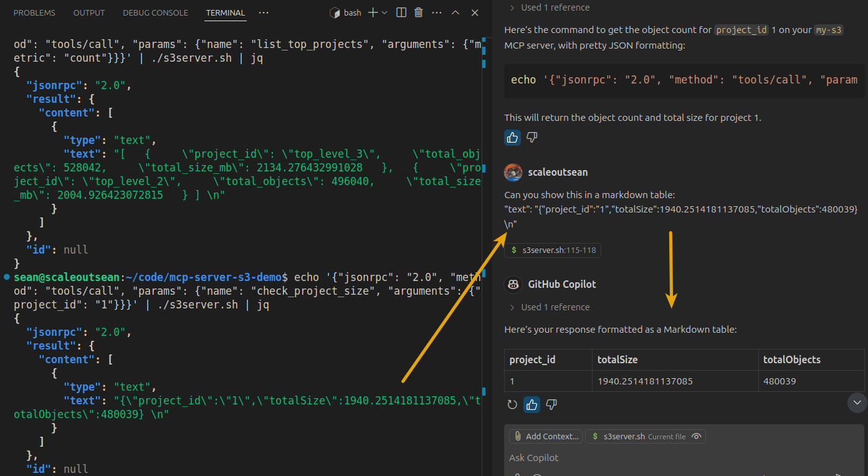Switch to the OUTPUT tab
This screenshot has width=868, height=476.
tap(89, 12)
